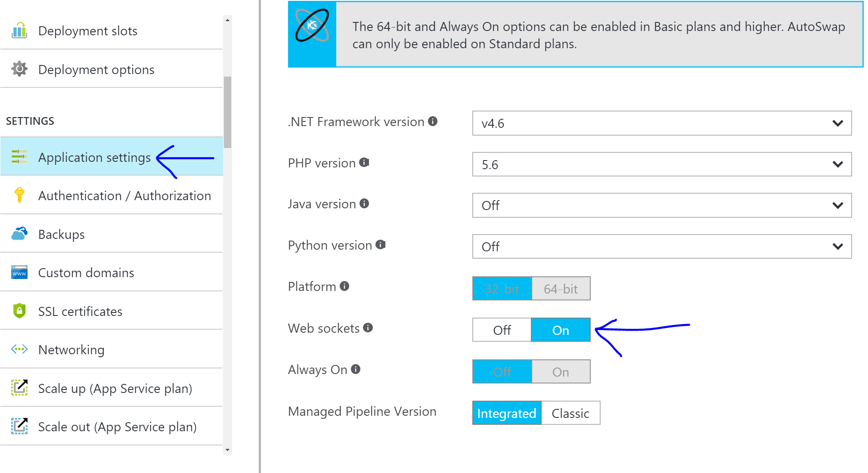868x473 pixels.
Task: Select Application settings in sidebar
Action: tap(112, 157)
